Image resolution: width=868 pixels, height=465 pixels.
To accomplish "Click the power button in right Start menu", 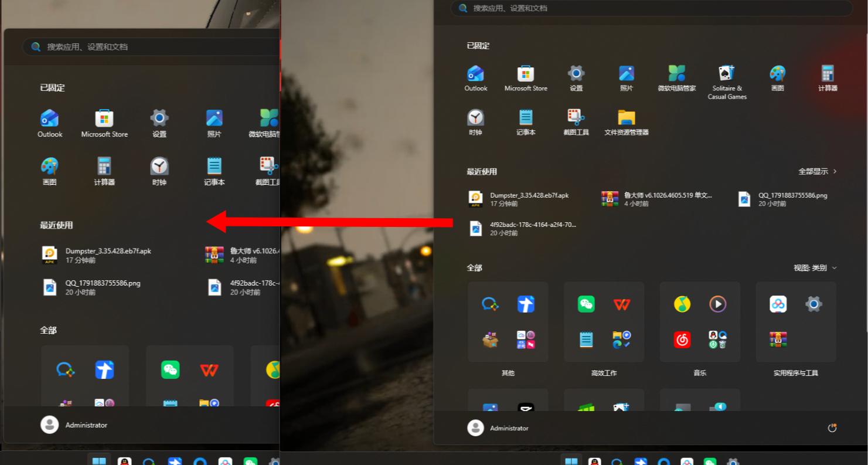I will point(832,428).
